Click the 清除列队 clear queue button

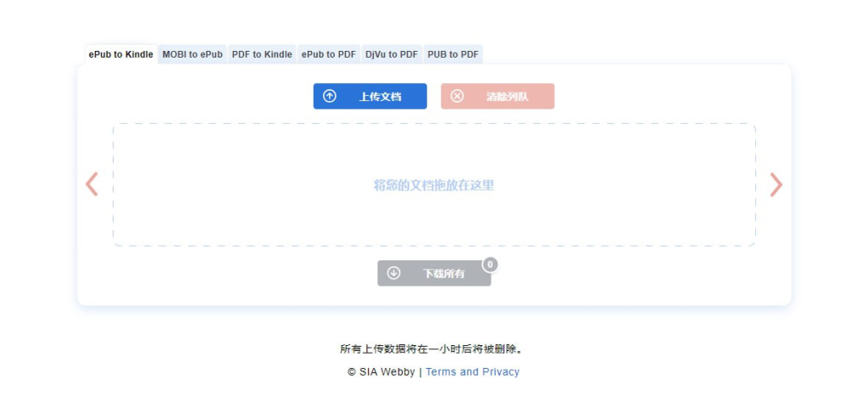click(x=498, y=97)
